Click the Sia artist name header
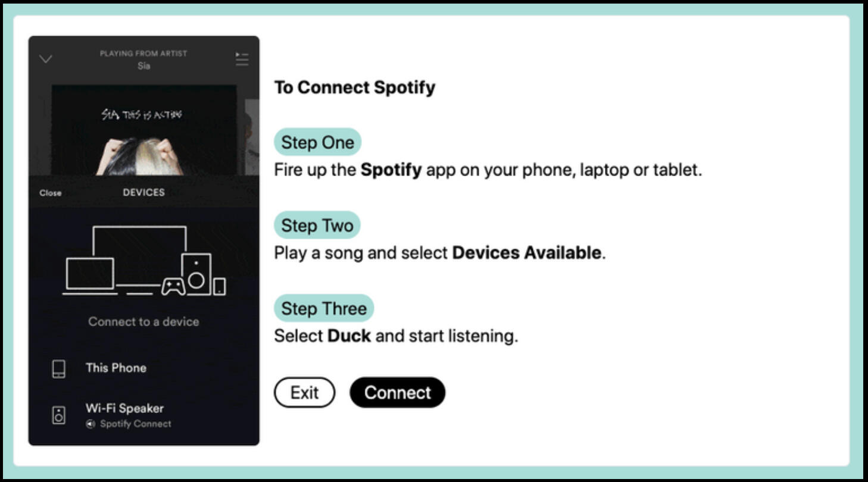This screenshot has height=482, width=868. 143,66
